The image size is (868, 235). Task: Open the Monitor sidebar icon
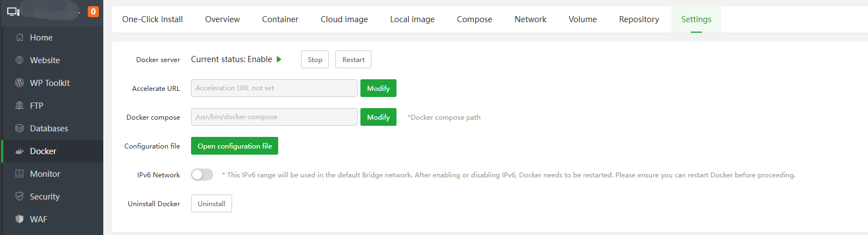coord(20,174)
